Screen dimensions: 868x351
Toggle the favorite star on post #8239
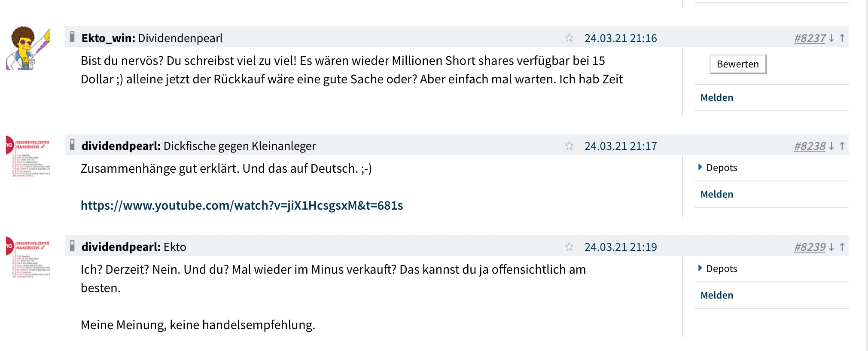pyautogui.click(x=570, y=247)
